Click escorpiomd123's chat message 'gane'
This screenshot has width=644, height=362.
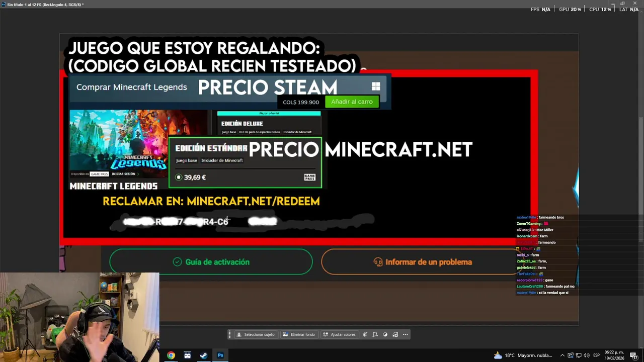click(535, 280)
